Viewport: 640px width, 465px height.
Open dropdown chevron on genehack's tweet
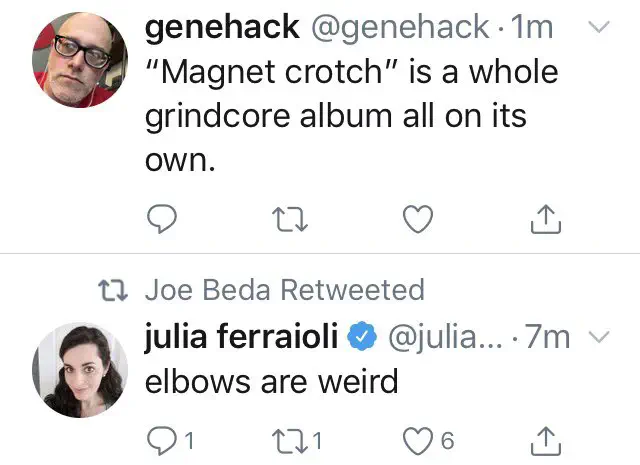pyautogui.click(x=596, y=29)
